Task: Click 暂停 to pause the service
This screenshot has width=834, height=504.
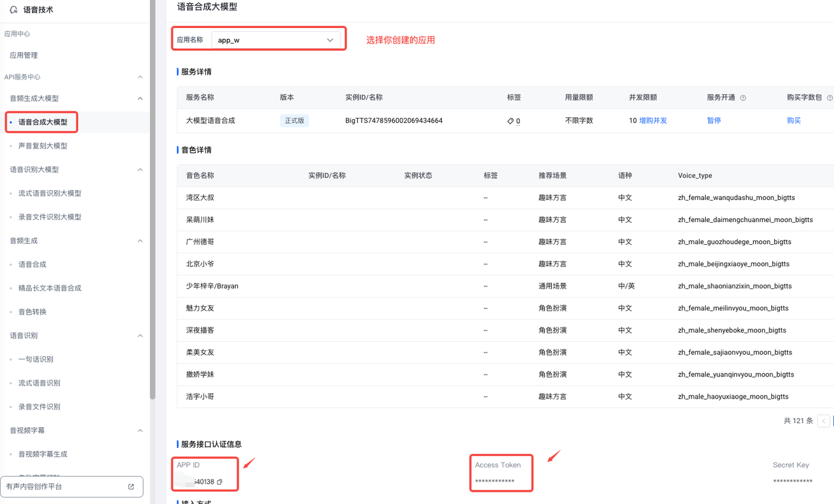Action: [714, 120]
